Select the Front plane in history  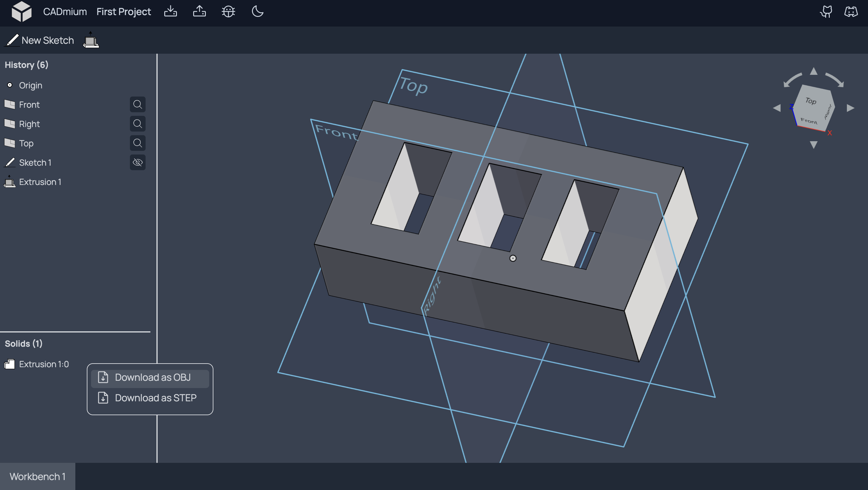pyautogui.click(x=29, y=104)
